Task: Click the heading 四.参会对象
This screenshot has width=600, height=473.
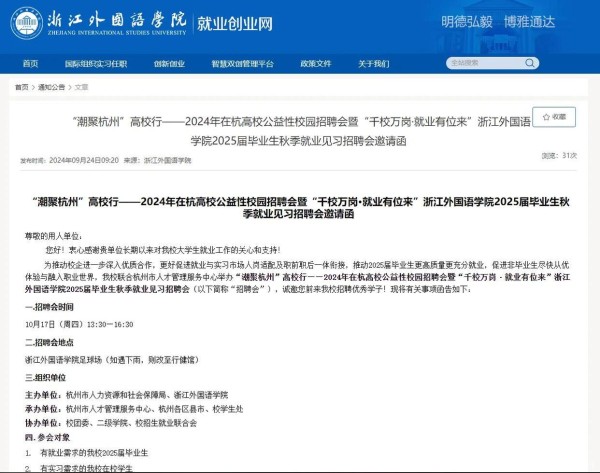Action: pyautogui.click(x=47, y=437)
